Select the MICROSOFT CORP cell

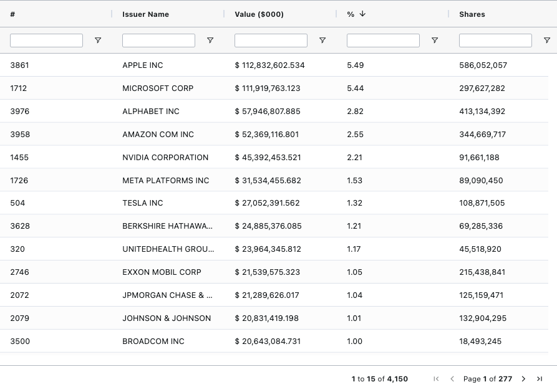(x=158, y=88)
